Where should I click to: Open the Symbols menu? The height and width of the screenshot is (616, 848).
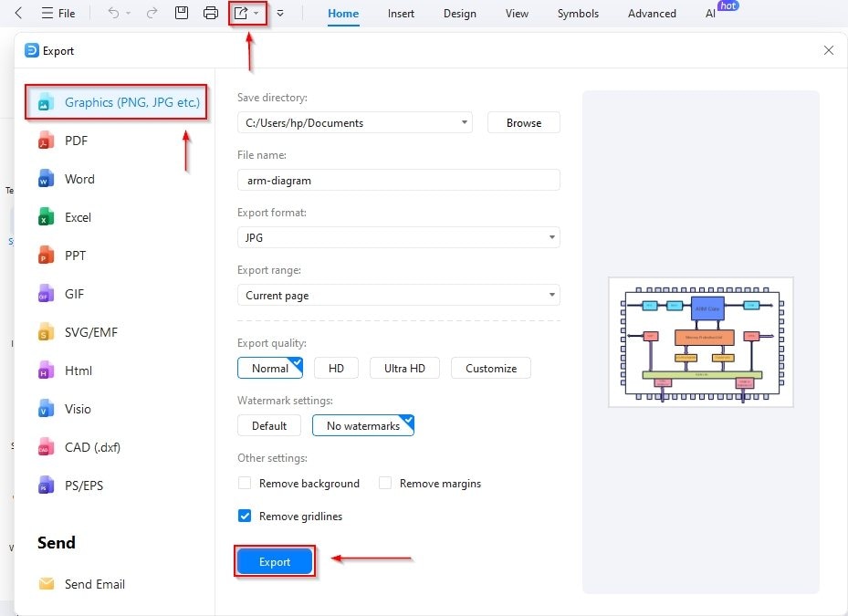[x=577, y=13]
